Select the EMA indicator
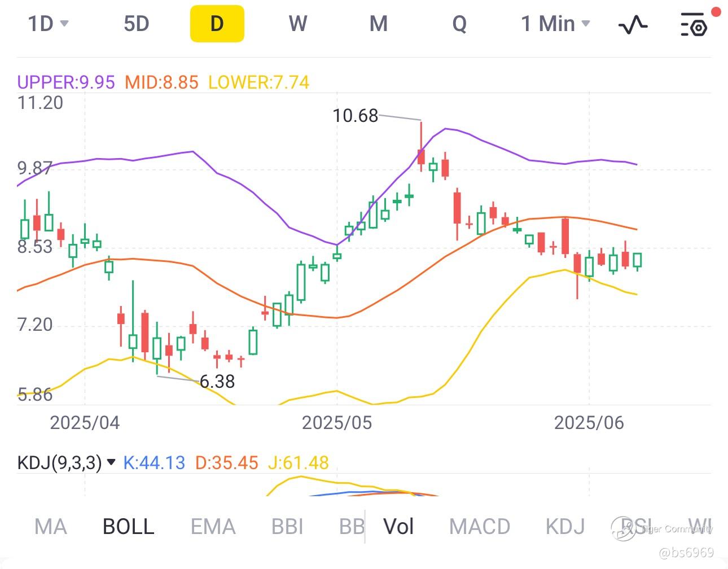 point(213,527)
